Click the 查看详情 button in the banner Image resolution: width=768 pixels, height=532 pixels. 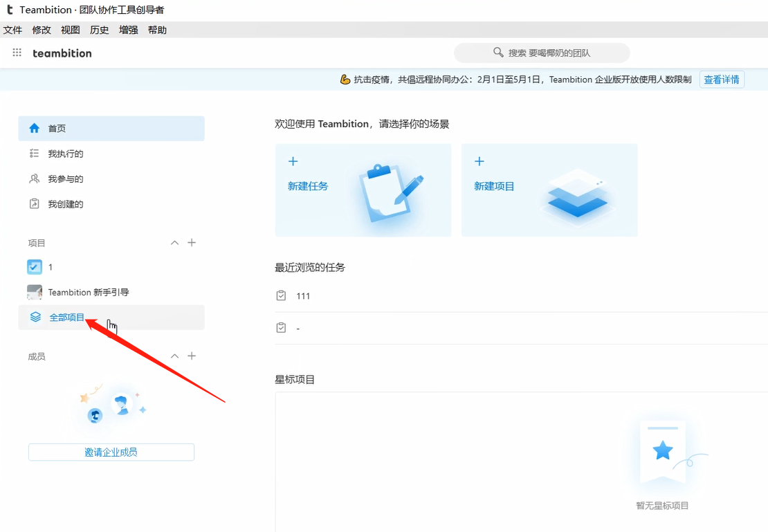point(722,79)
